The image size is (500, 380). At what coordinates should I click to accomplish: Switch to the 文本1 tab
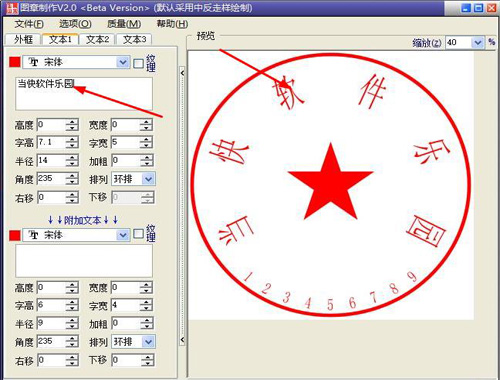[x=60, y=39]
